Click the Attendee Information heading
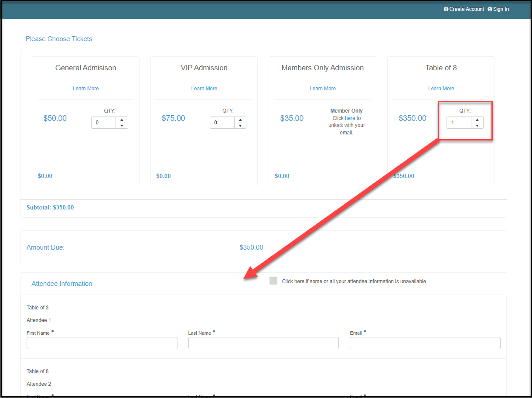Viewport: 532px width, 398px height. coord(62,284)
